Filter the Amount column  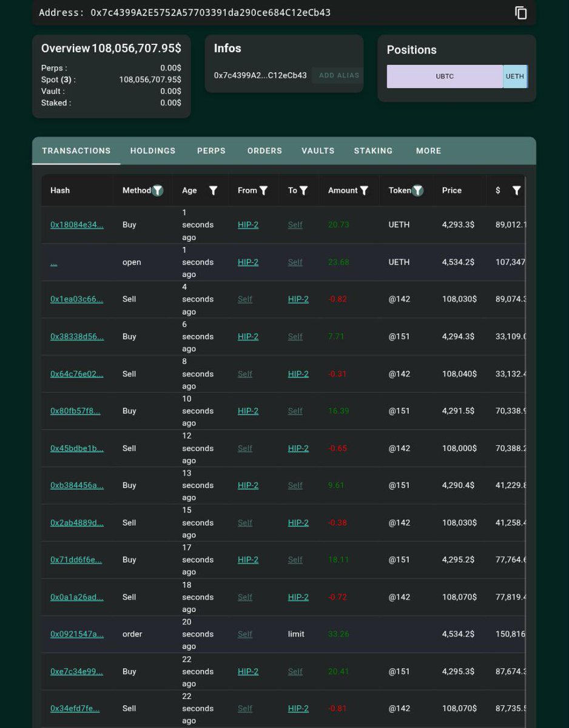(364, 190)
